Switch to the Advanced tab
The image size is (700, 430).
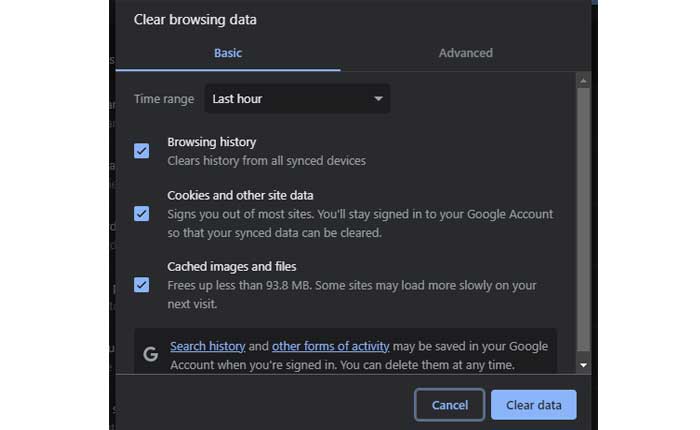[465, 53]
